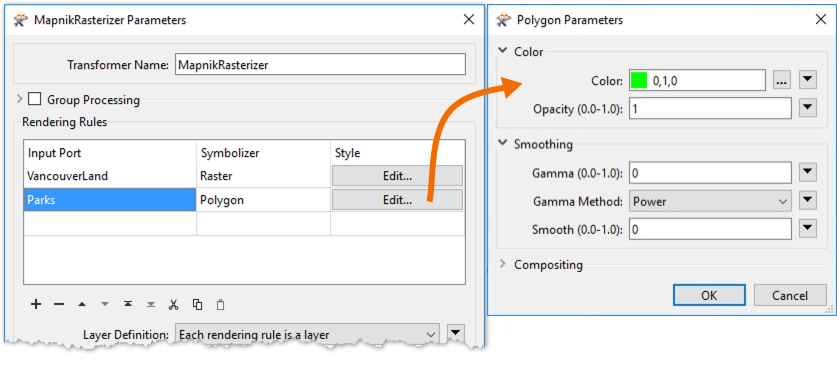Viewport: 837px width, 379px height.
Task: Click the Smooth input field
Action: [710, 230]
